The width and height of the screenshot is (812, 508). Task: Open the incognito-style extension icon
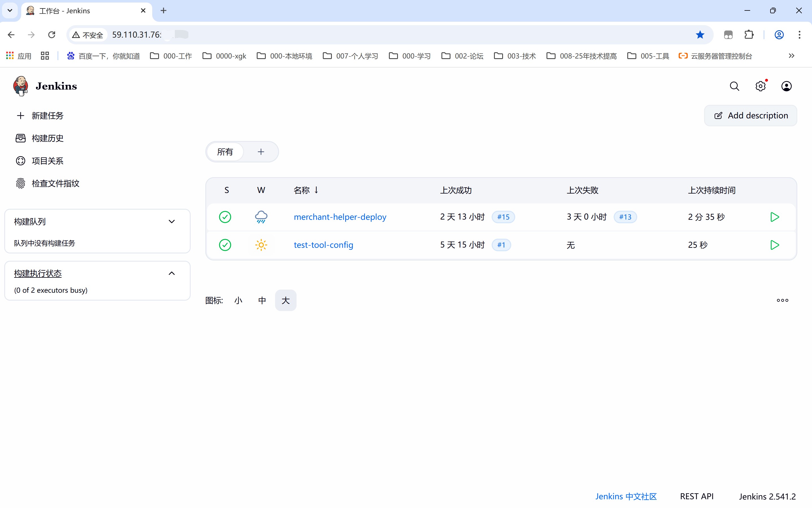(x=728, y=34)
